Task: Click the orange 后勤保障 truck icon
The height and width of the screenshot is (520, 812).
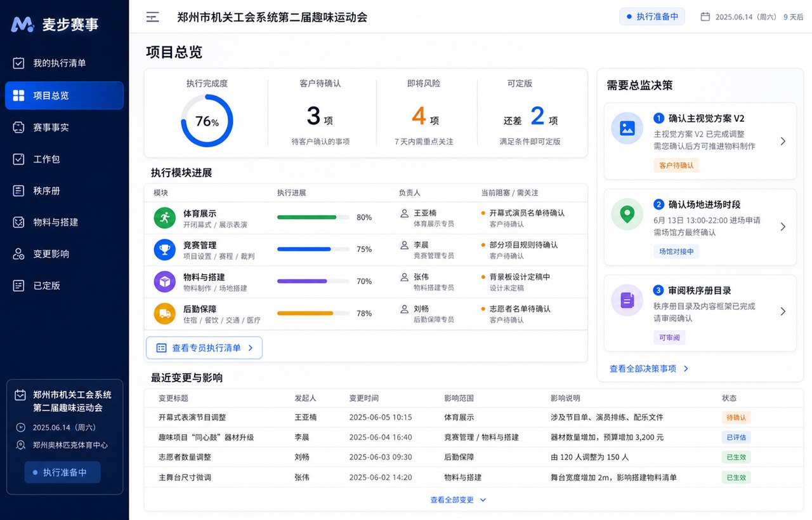Action: [x=164, y=314]
